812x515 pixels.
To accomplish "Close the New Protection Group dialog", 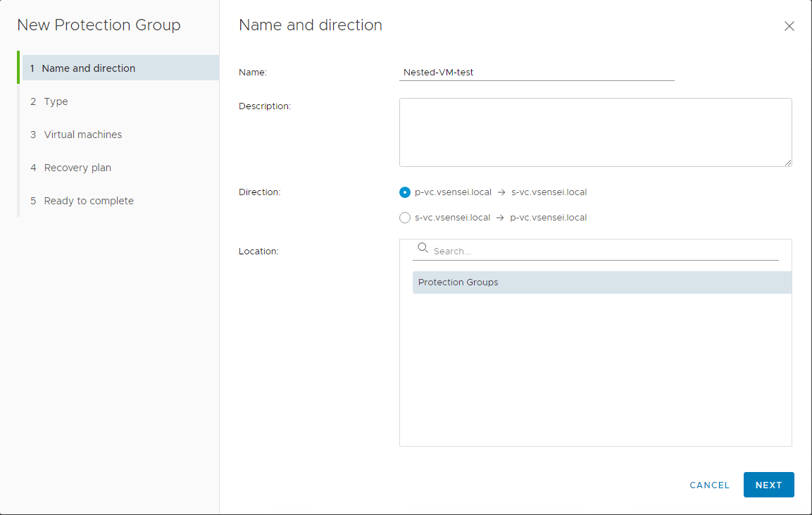I will [789, 26].
